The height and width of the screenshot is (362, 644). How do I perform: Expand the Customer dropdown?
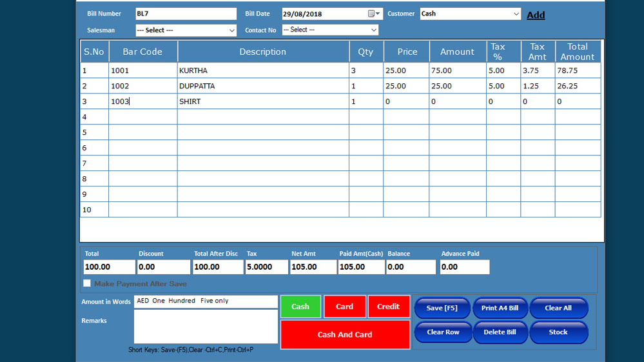tap(516, 14)
